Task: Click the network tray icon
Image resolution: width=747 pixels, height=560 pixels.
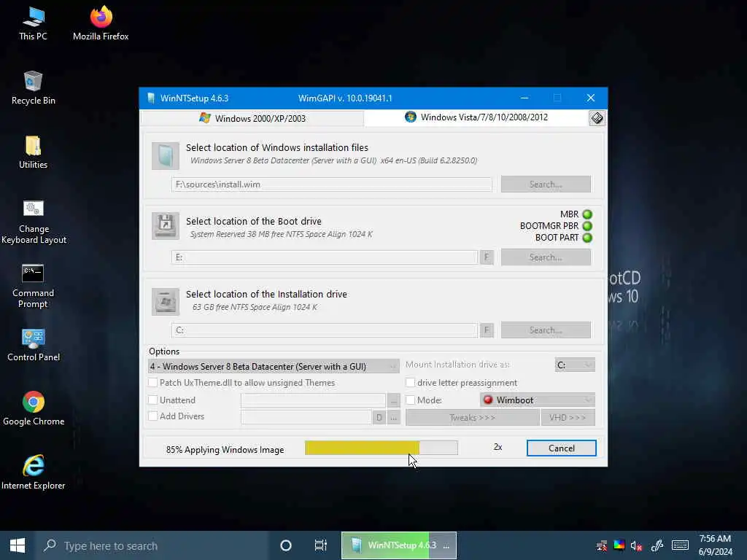Action: coord(602,545)
